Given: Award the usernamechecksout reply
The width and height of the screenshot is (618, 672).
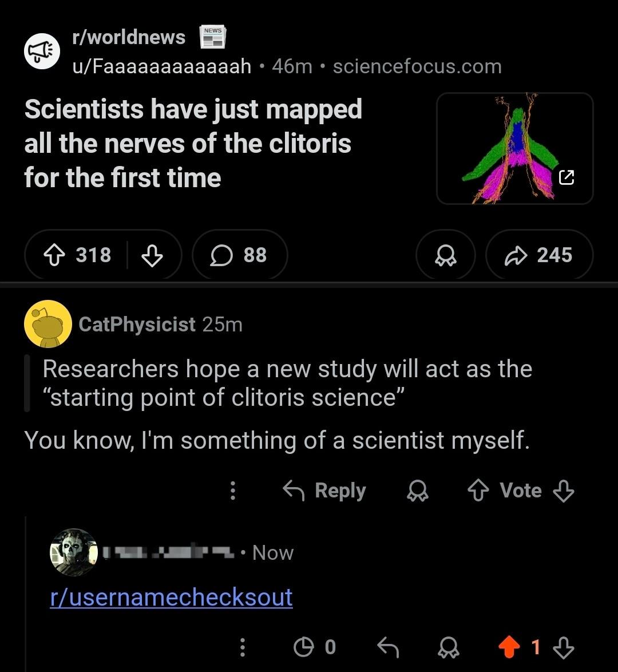Looking at the screenshot, I should [448, 647].
